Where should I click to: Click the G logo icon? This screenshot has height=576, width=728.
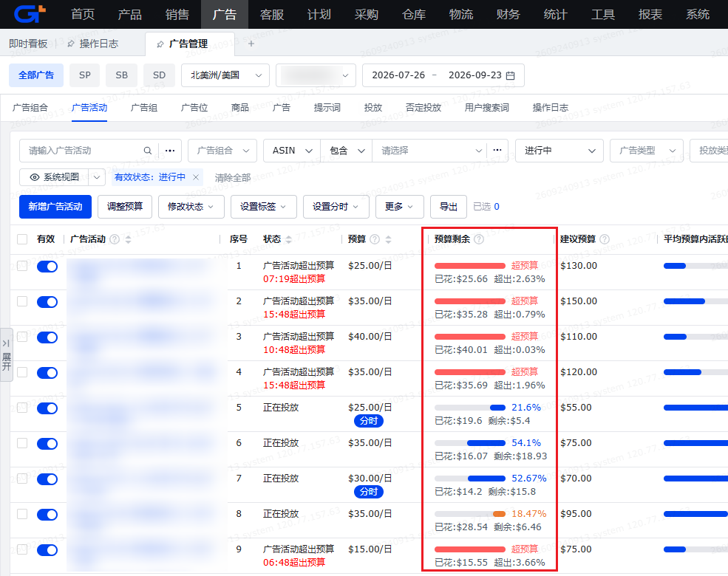coord(30,14)
